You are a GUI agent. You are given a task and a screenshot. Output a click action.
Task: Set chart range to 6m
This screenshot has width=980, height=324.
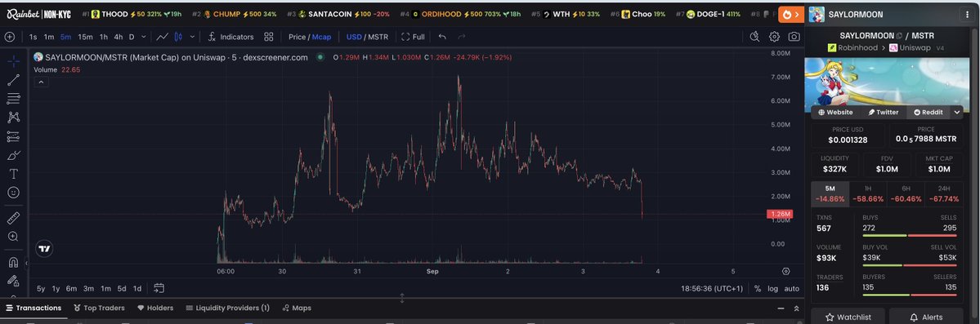(x=71, y=288)
